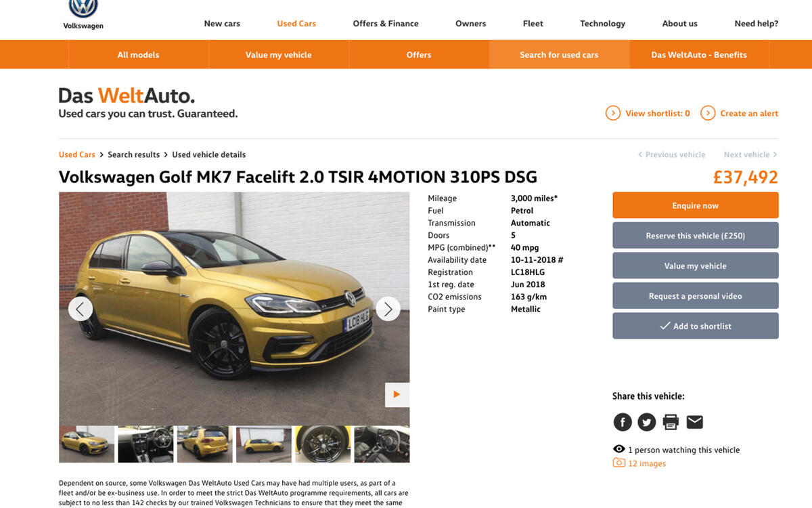Click the View shortlist circular arrow icon
The width and height of the screenshot is (812, 508).
point(612,113)
